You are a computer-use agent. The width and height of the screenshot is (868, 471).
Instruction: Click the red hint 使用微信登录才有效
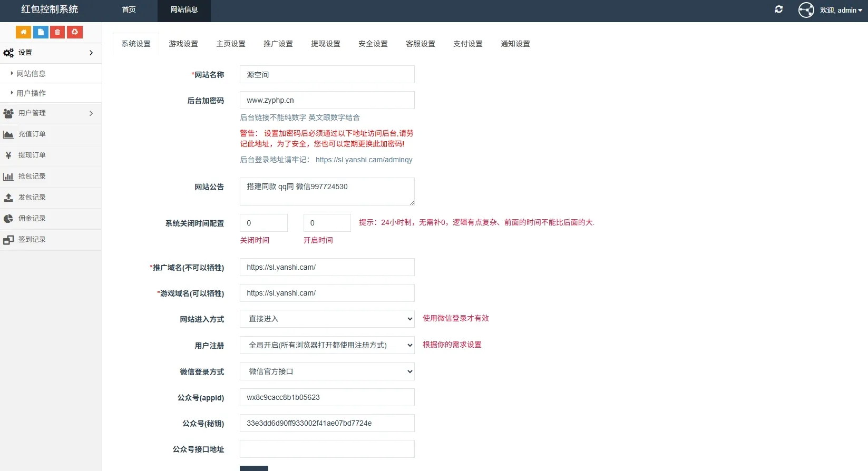click(x=456, y=318)
